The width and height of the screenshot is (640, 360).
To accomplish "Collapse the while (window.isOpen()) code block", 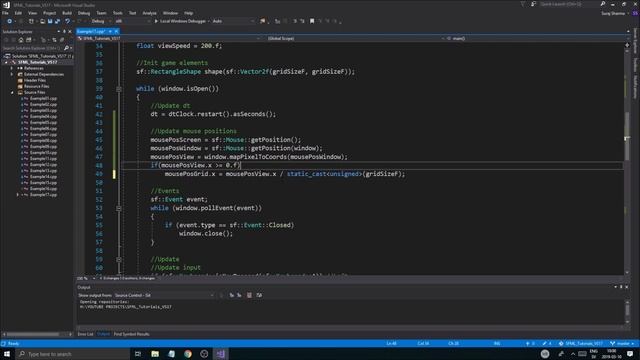I will [x=119, y=89].
